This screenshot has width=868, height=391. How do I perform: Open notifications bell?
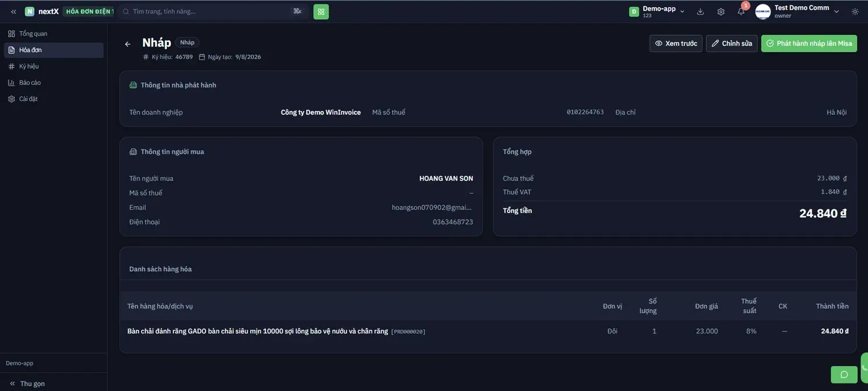pyautogui.click(x=741, y=12)
